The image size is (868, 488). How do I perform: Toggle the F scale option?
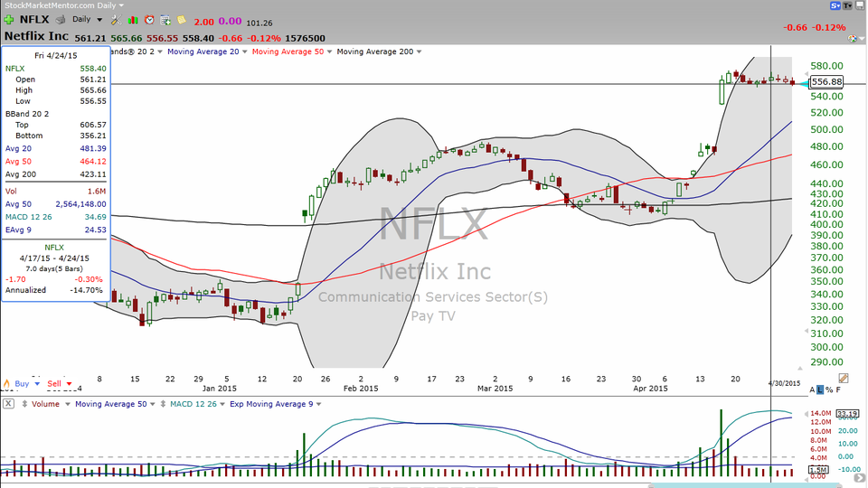(x=838, y=389)
